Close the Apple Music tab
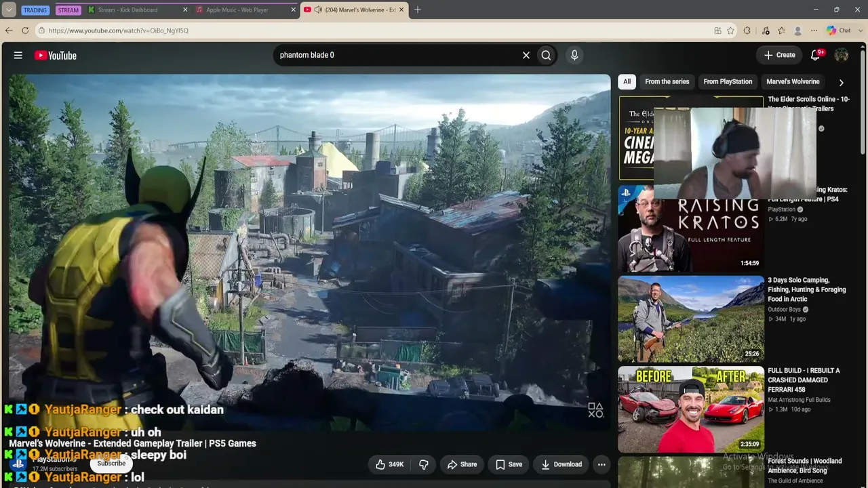Viewport: 868px width, 488px height. tap(294, 10)
